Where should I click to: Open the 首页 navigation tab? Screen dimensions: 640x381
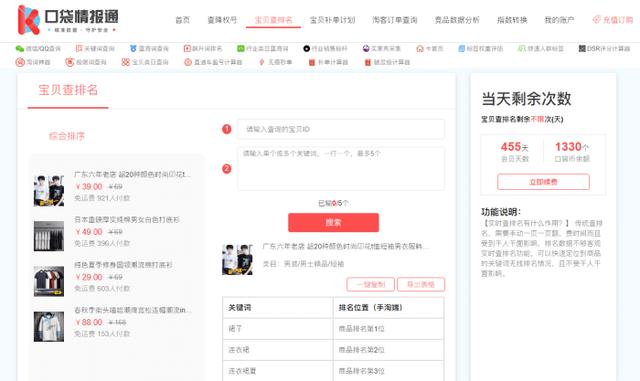click(x=182, y=20)
